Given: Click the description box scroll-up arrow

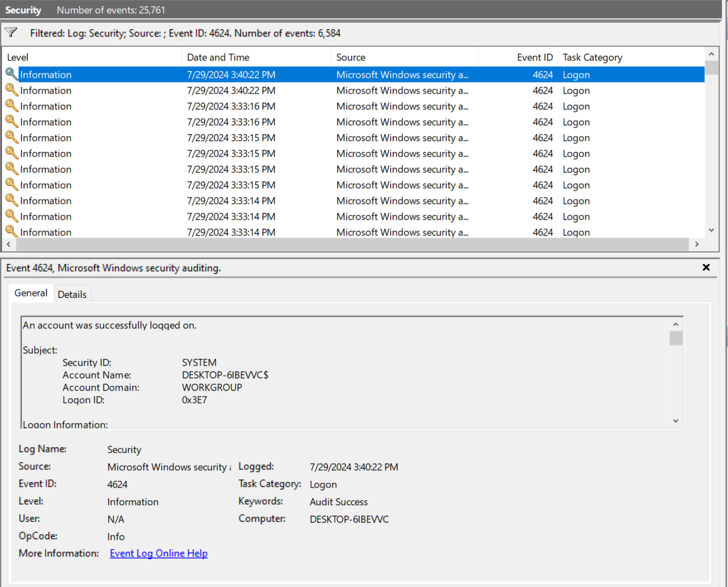Looking at the screenshot, I should click(676, 324).
